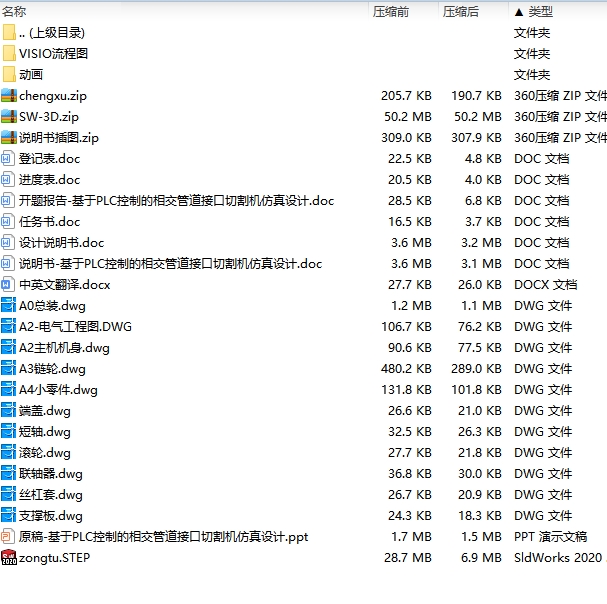Click the '289.0 KB' compressed size of A3链轮.dwg
This screenshot has width=607, height=604.
pyautogui.click(x=476, y=369)
